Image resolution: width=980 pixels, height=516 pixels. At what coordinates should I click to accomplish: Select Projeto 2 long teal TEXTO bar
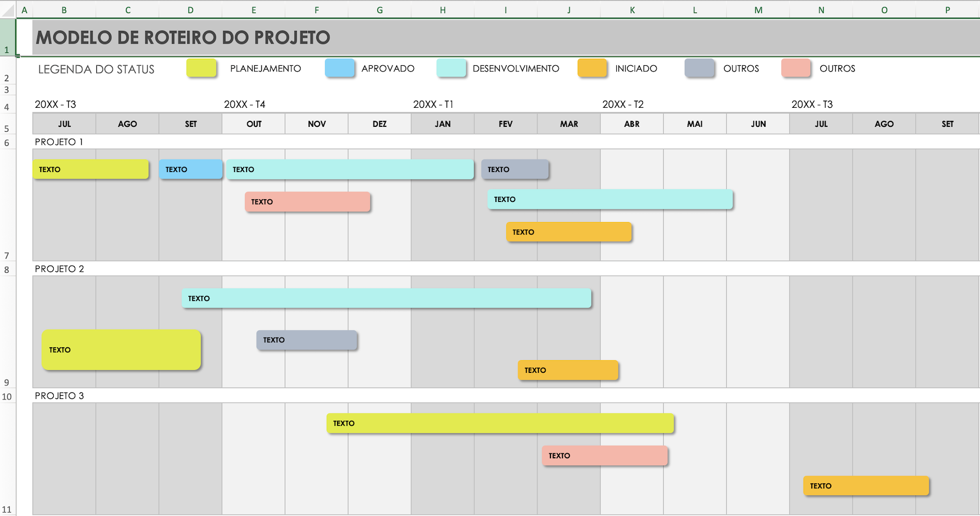387,298
